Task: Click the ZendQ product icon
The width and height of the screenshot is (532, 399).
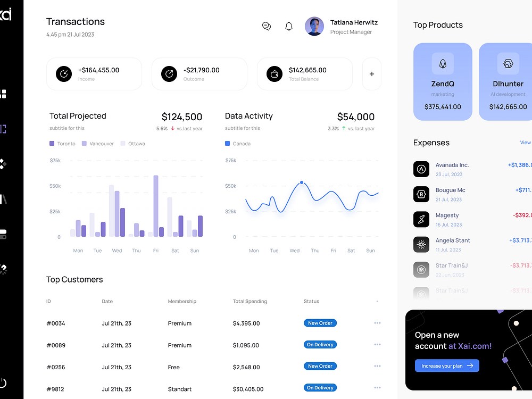Action: pos(443,63)
